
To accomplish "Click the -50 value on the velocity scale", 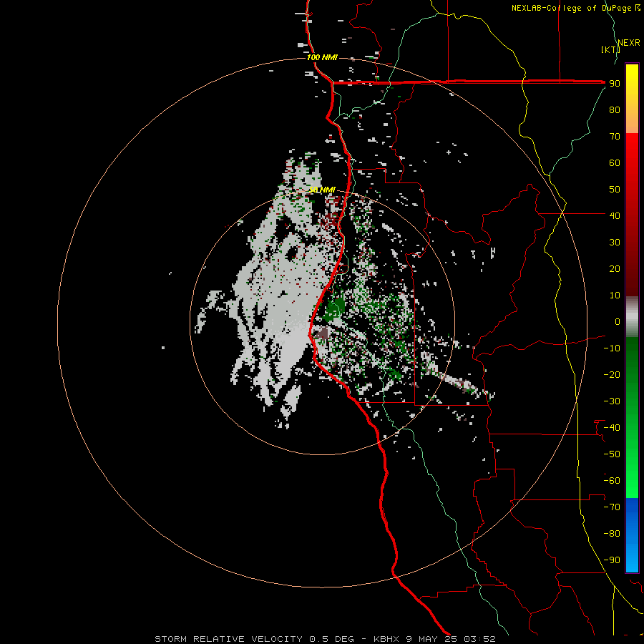I will point(612,454).
